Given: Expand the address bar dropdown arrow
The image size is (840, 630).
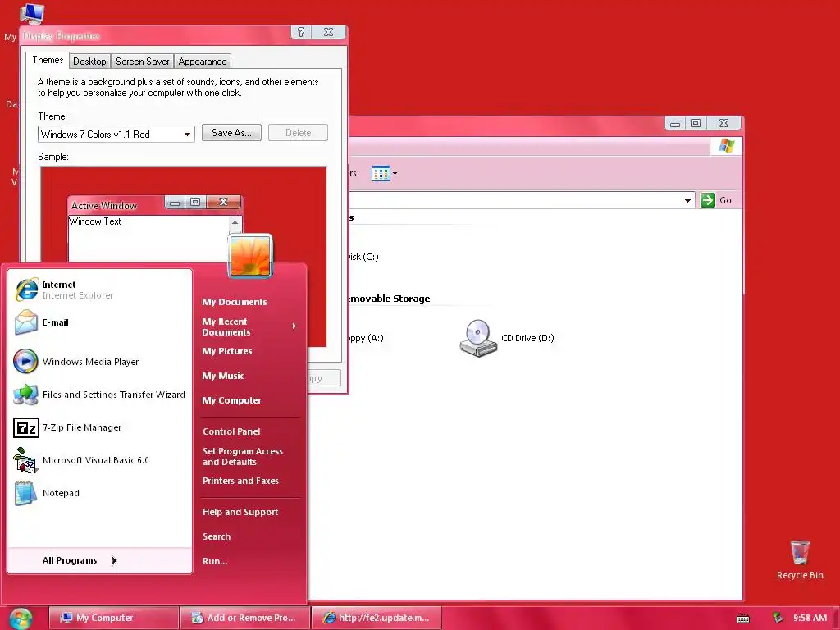Looking at the screenshot, I should tap(688, 200).
